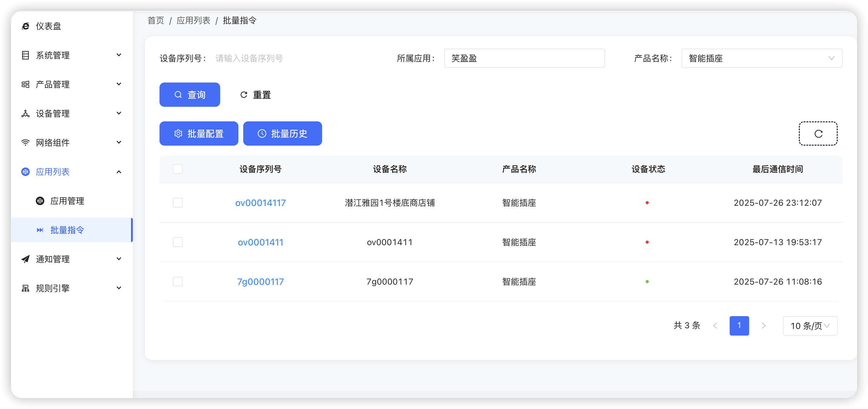The width and height of the screenshot is (868, 409).
Task: Select the 仪表盘 dashboard icon
Action: coord(25,26)
